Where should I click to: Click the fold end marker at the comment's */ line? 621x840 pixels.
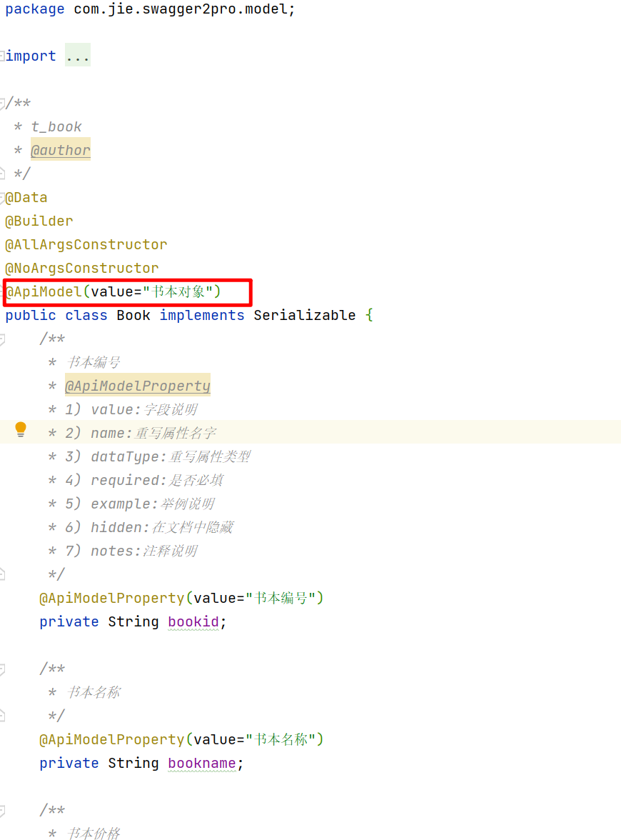tap(4, 574)
